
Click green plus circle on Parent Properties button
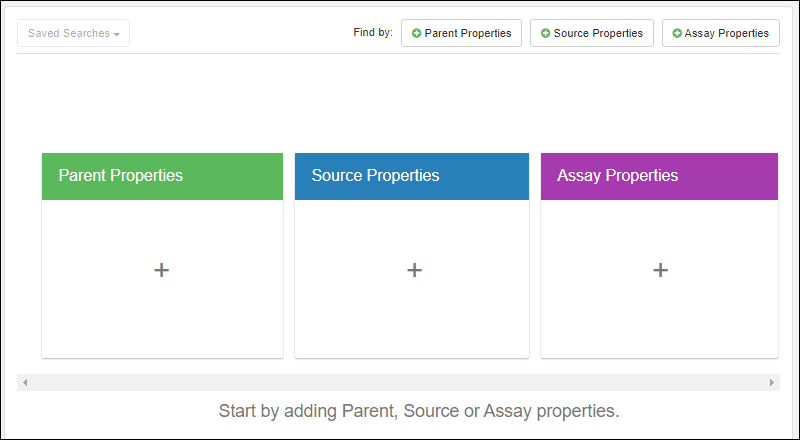click(417, 33)
